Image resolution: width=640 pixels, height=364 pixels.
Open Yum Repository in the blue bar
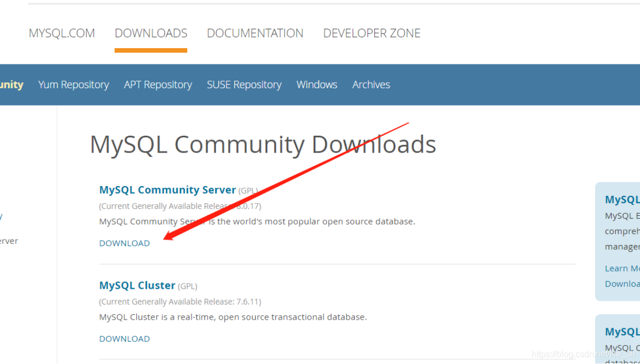(74, 84)
